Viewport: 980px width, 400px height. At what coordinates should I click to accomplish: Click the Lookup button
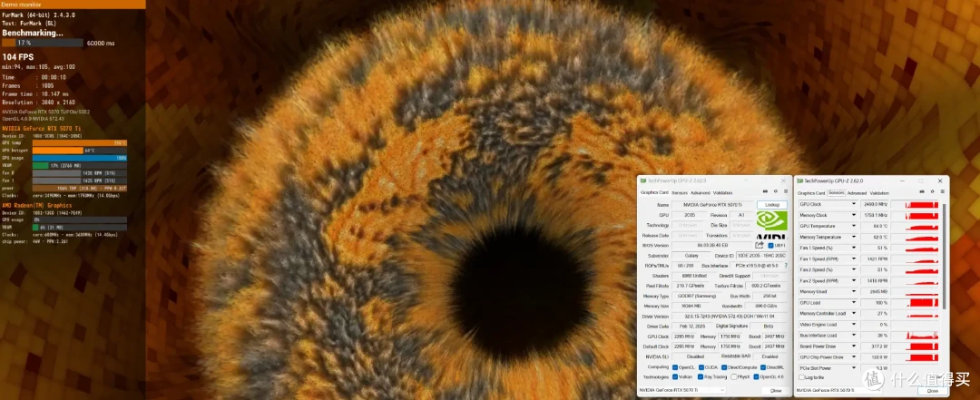coord(772,204)
